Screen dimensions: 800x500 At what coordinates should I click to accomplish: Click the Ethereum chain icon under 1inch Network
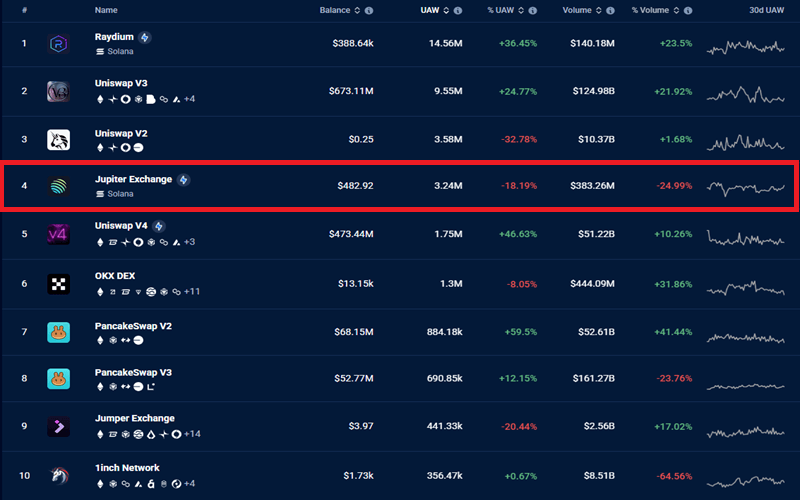coord(100,484)
